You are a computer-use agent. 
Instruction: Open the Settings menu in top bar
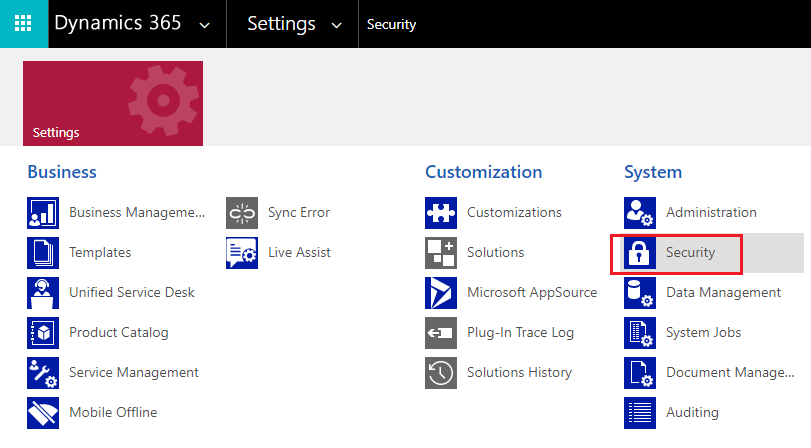coord(281,24)
